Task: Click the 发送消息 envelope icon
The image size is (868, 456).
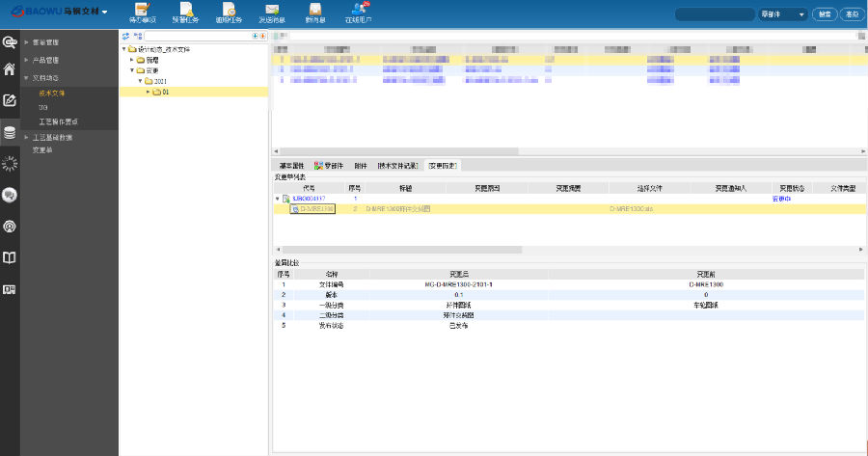Action: (x=272, y=11)
